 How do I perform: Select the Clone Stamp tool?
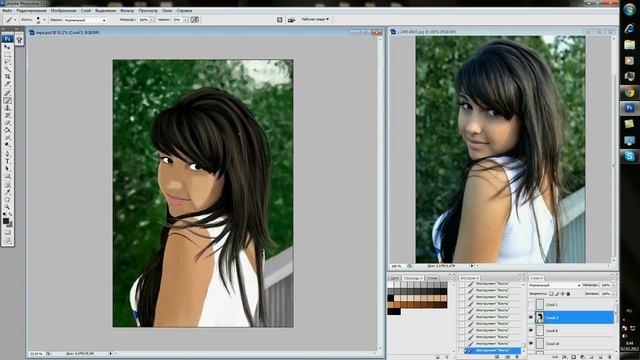click(x=7, y=108)
